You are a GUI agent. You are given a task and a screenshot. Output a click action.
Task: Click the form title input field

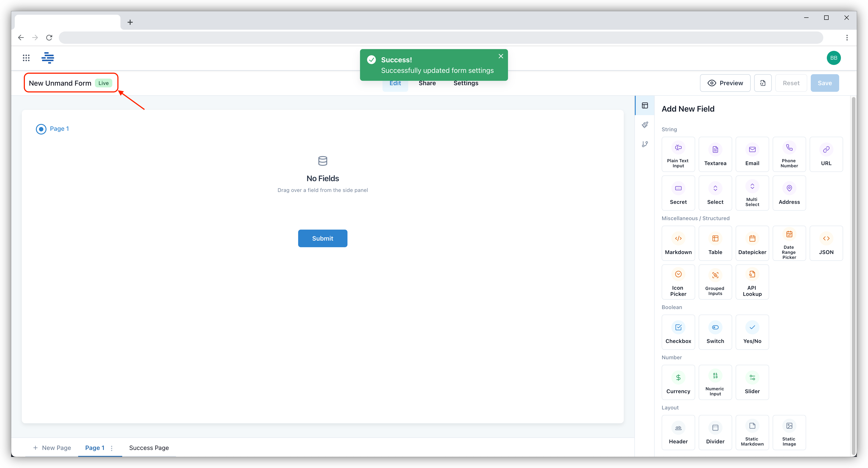coord(59,82)
